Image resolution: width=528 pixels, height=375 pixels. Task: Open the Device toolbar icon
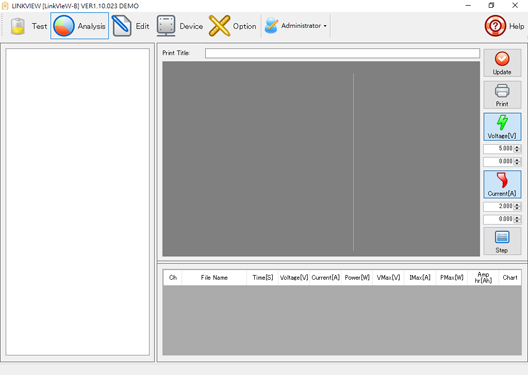pyautogui.click(x=166, y=26)
